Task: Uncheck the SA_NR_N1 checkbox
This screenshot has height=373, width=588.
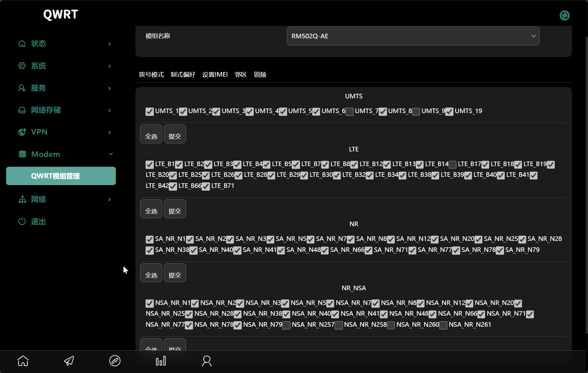Action: [150, 239]
